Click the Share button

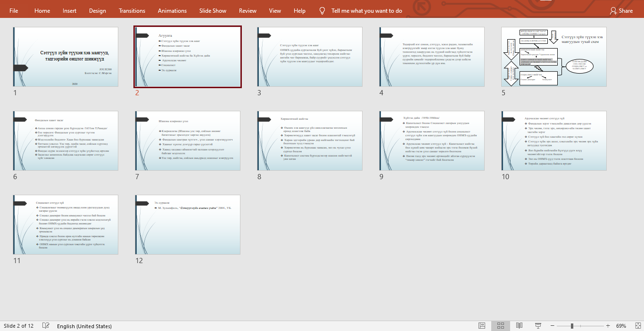[x=621, y=10]
